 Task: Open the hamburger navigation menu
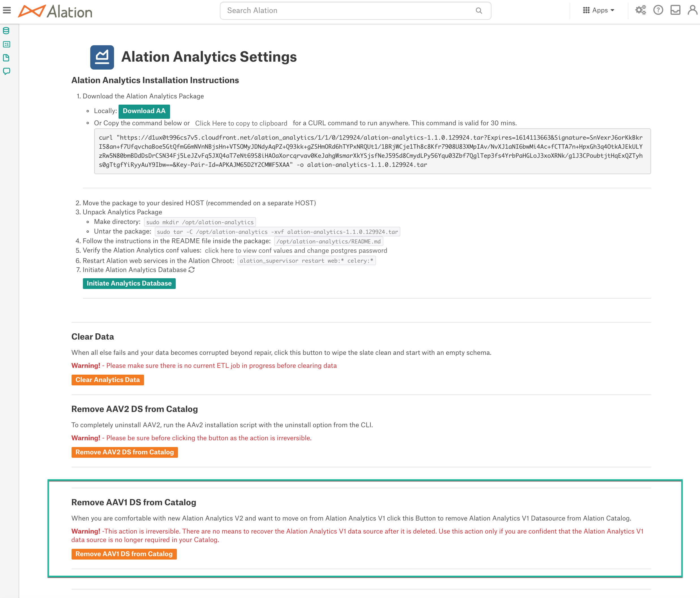(x=7, y=10)
